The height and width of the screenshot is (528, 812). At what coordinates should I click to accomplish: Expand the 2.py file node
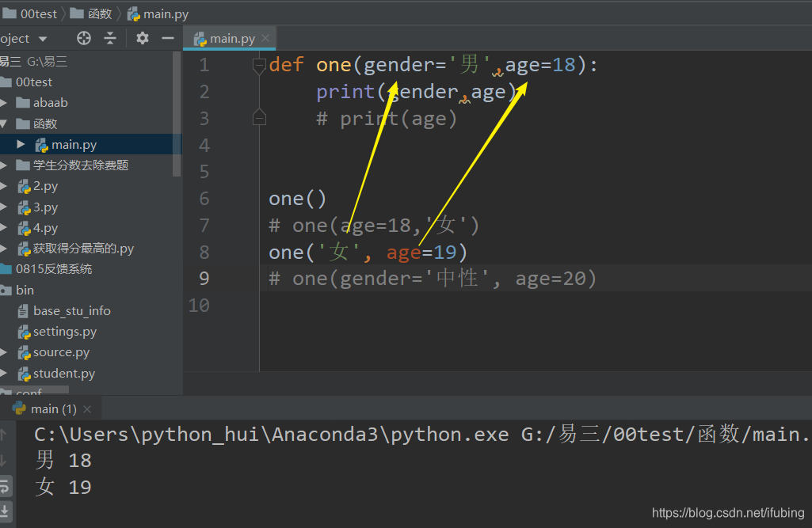[3, 186]
